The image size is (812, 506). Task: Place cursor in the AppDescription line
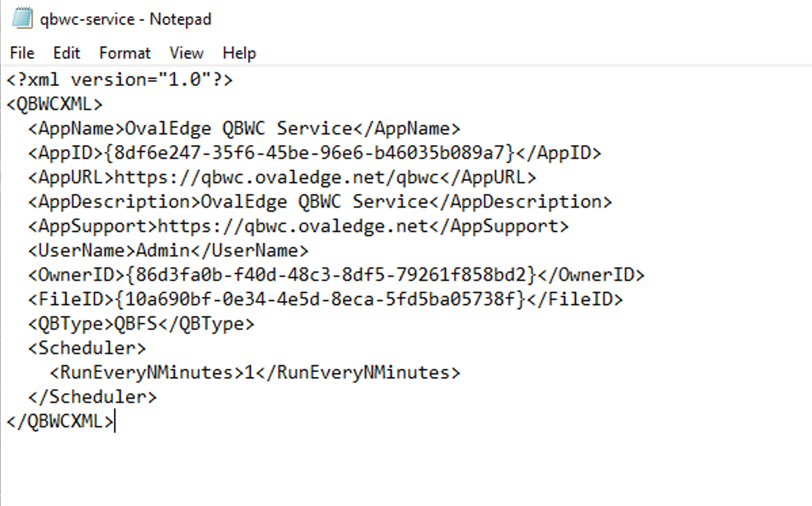point(319,202)
